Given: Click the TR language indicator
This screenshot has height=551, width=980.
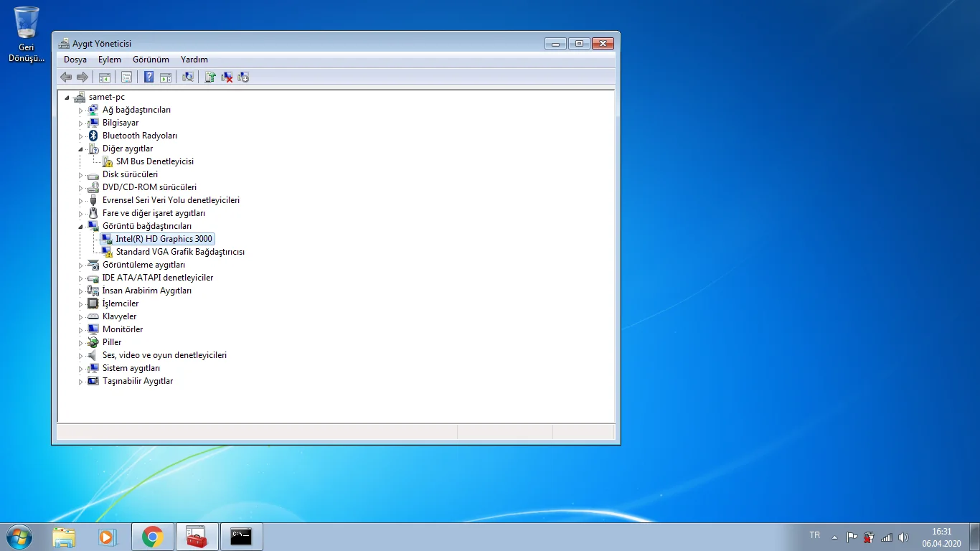Looking at the screenshot, I should click(x=814, y=535).
